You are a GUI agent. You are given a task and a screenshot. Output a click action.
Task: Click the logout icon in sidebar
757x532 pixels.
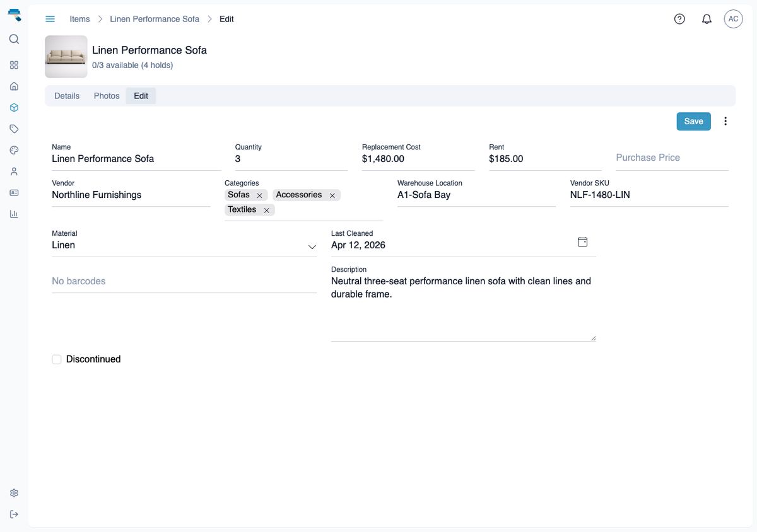14,514
